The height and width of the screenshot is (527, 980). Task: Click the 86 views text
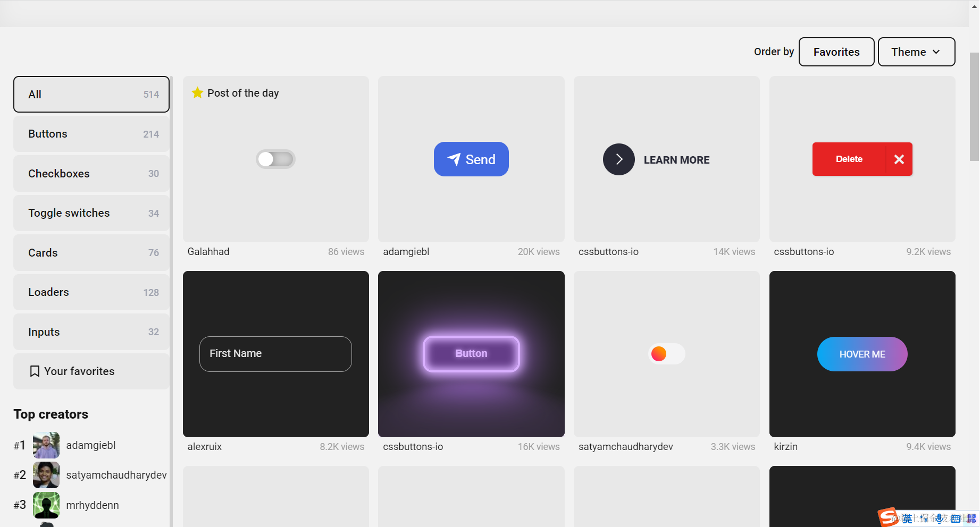coord(346,252)
